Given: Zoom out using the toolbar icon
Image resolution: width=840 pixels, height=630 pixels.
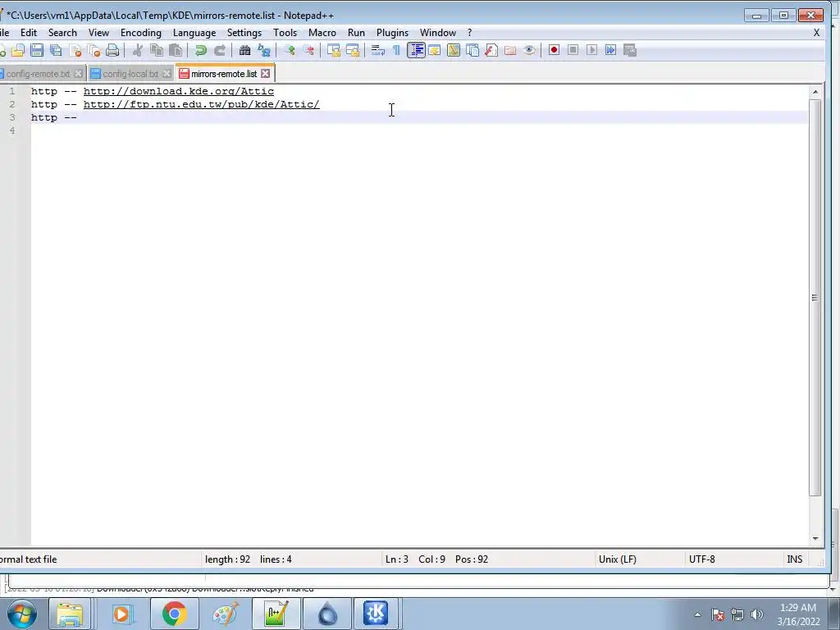Looking at the screenshot, I should click(x=308, y=50).
